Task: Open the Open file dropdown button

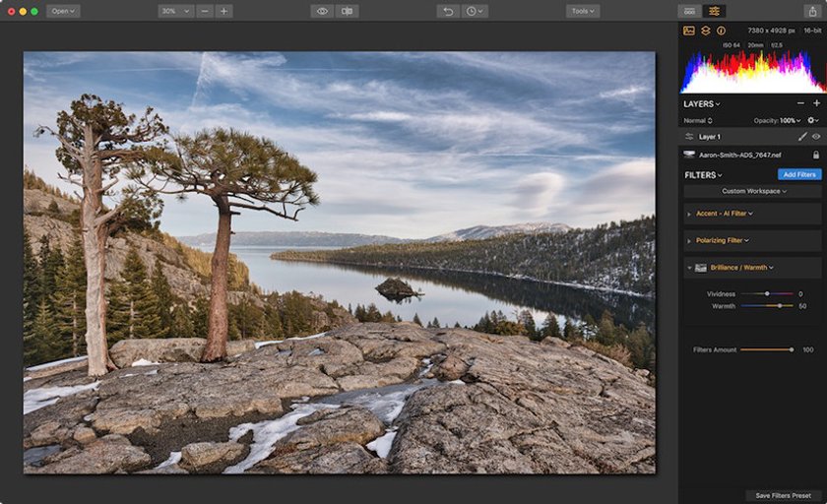Action: (x=63, y=11)
